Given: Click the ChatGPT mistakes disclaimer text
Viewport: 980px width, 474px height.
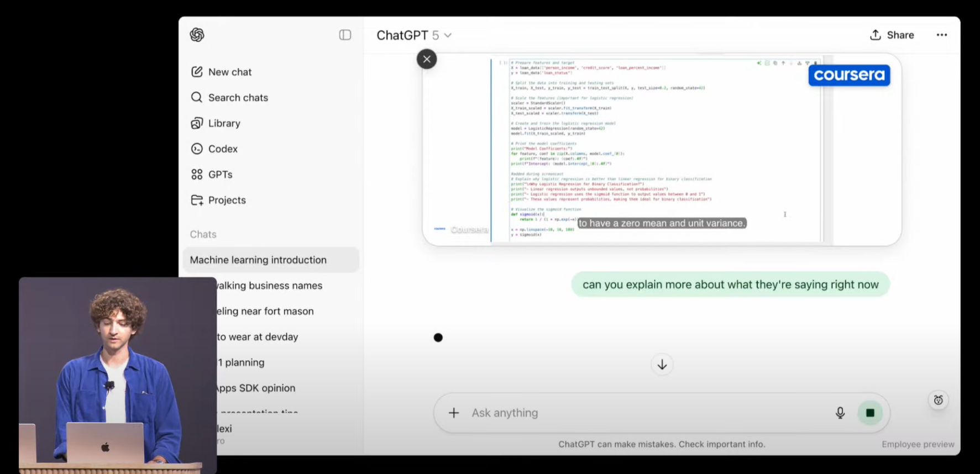Looking at the screenshot, I should point(662,444).
